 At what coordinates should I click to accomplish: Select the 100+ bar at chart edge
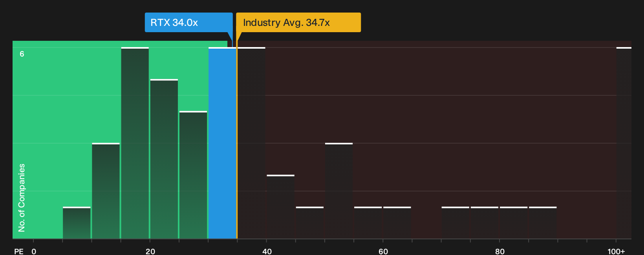[x=624, y=143]
